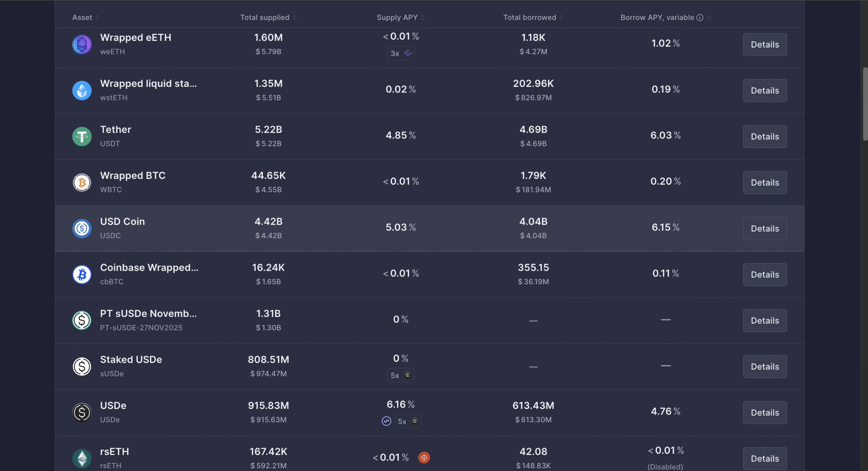Open Details for Tether
This screenshot has width=868, height=471.
pos(765,136)
